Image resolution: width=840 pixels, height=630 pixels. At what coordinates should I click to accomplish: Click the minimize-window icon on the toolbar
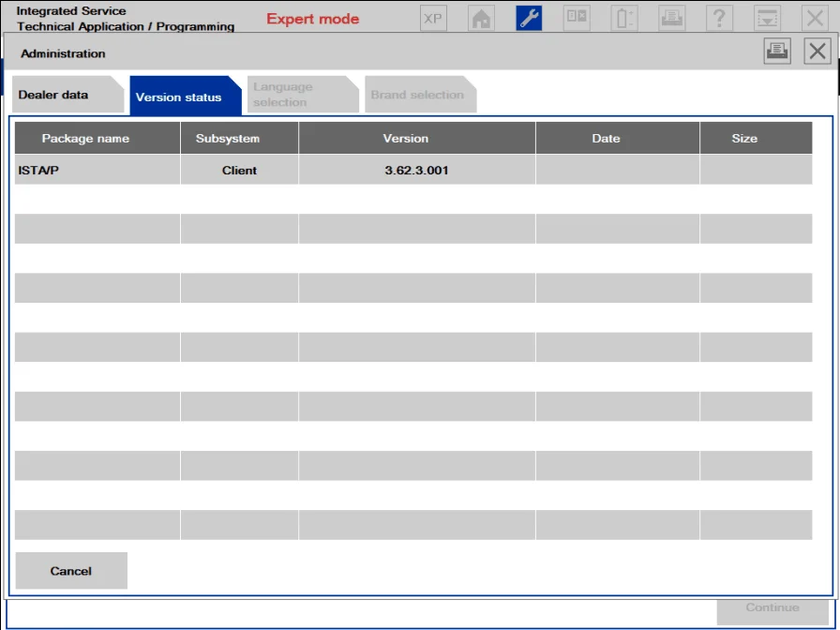768,17
